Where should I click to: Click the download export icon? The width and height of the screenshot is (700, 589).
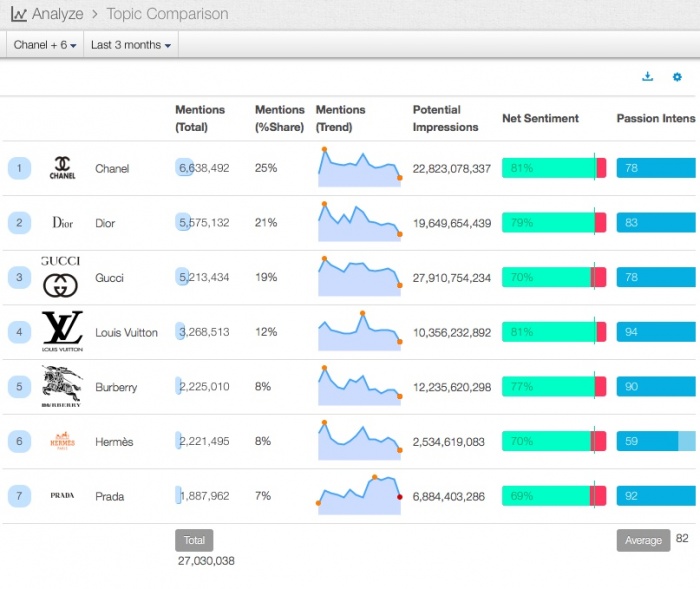pyautogui.click(x=647, y=77)
